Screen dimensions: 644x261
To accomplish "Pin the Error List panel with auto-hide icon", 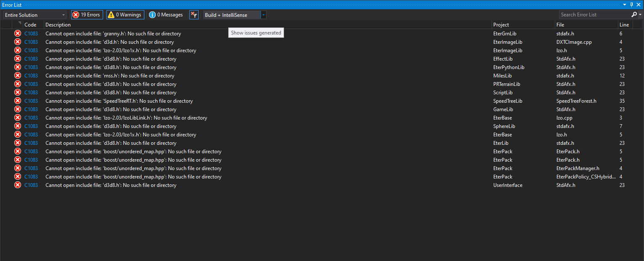I will pos(631,4).
